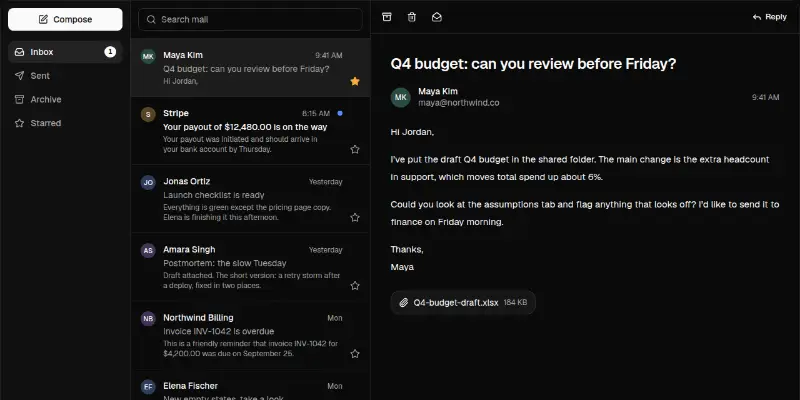Open the Invoice INV-1042 is overdue email
The image size is (800, 400).
250,335
